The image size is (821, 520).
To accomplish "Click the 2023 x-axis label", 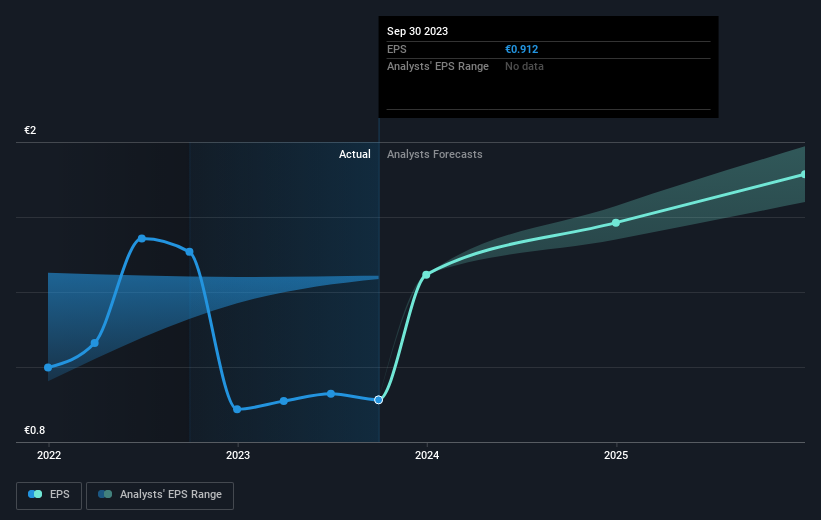I will coord(238,456).
